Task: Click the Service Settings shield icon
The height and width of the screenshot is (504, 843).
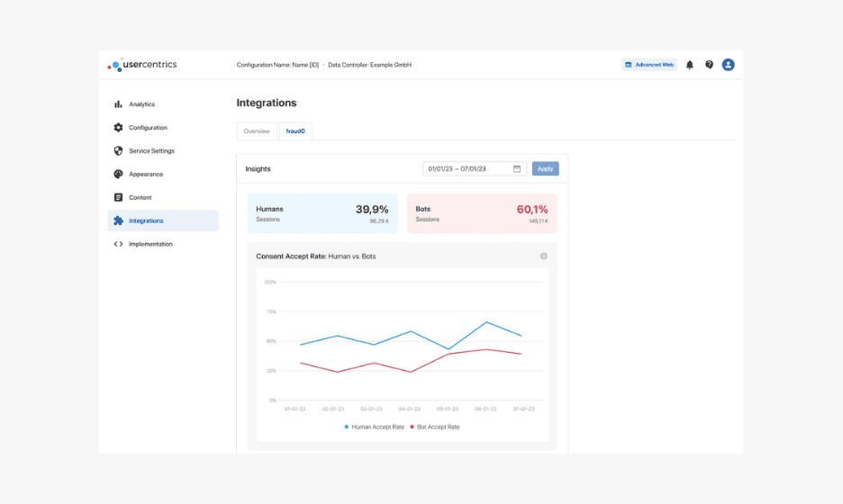Action: 118,151
